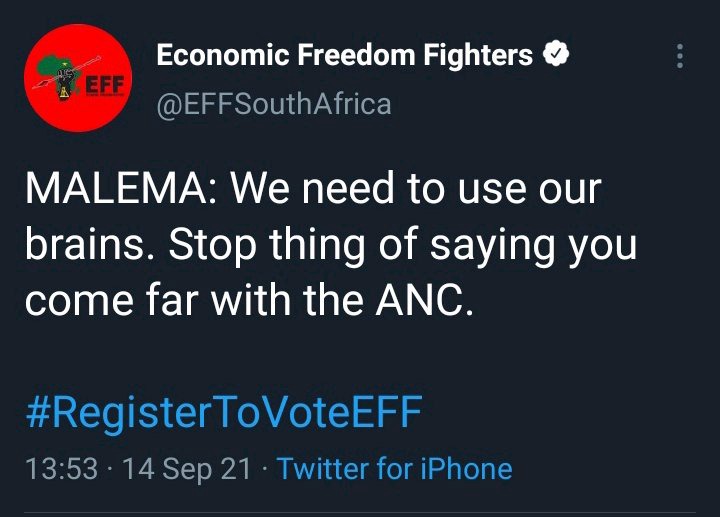Open the EFF red profile avatar
The width and height of the screenshot is (720, 517).
click(78, 78)
